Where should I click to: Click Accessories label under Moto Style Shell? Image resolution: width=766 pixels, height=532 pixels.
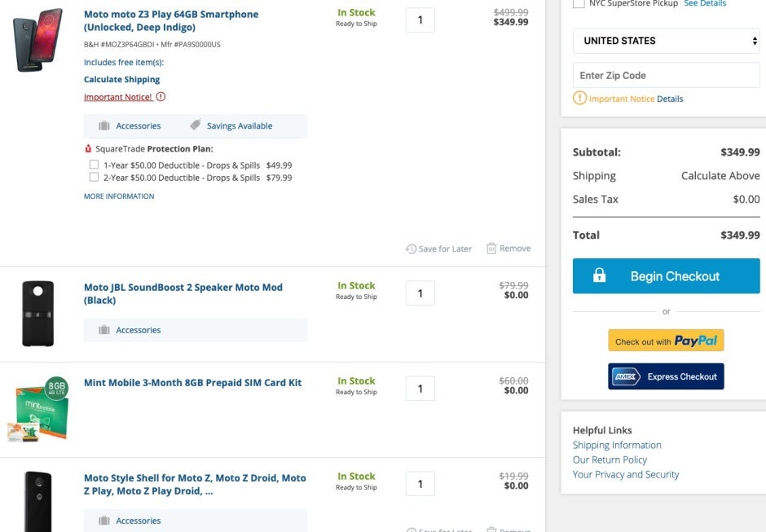[x=139, y=521]
